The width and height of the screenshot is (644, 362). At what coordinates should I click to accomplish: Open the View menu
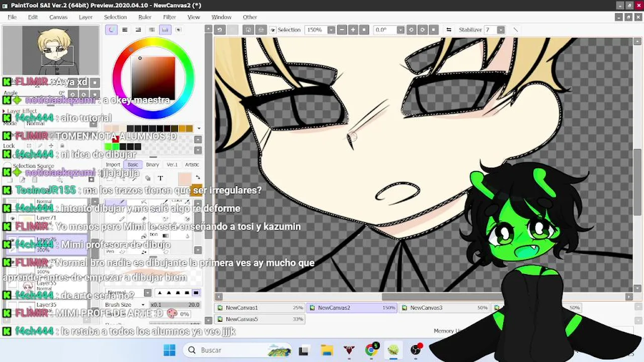(x=194, y=17)
